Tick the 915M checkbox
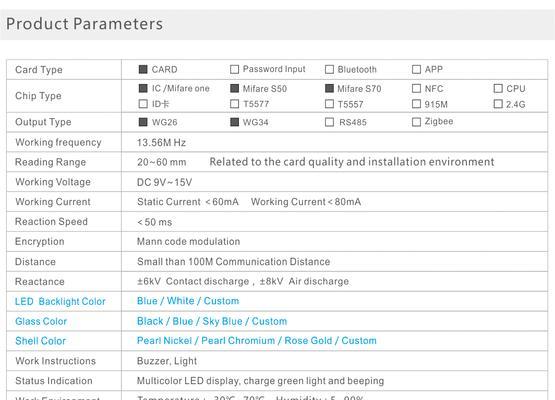 coord(416,104)
